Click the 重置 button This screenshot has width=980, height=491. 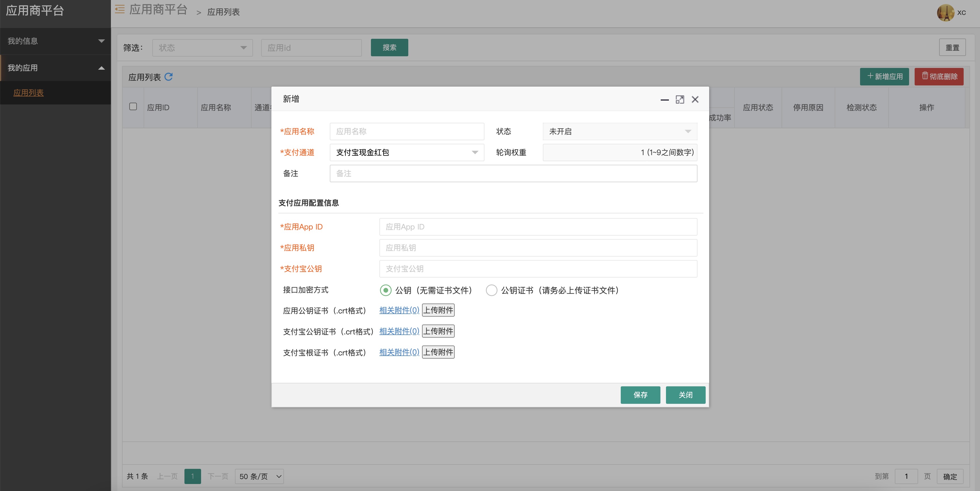952,48
